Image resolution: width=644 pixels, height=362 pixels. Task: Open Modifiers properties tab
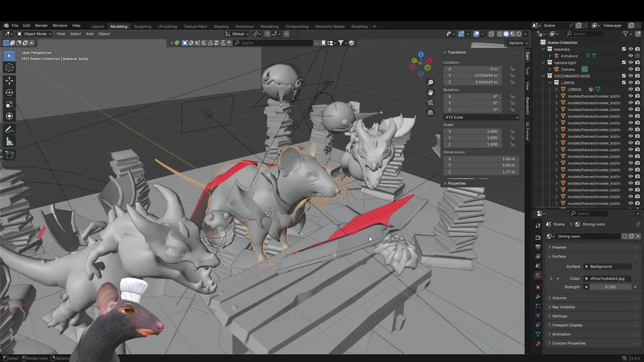click(538, 297)
